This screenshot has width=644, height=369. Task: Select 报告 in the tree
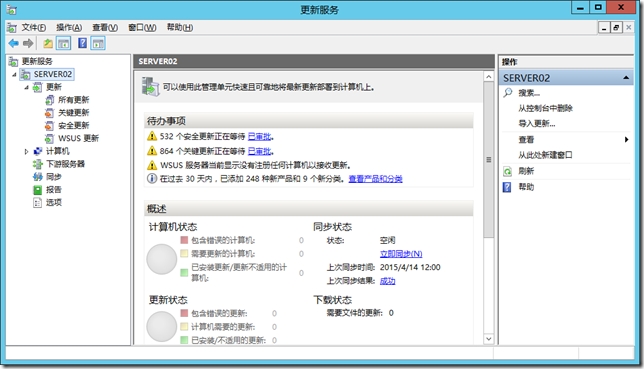click(54, 189)
